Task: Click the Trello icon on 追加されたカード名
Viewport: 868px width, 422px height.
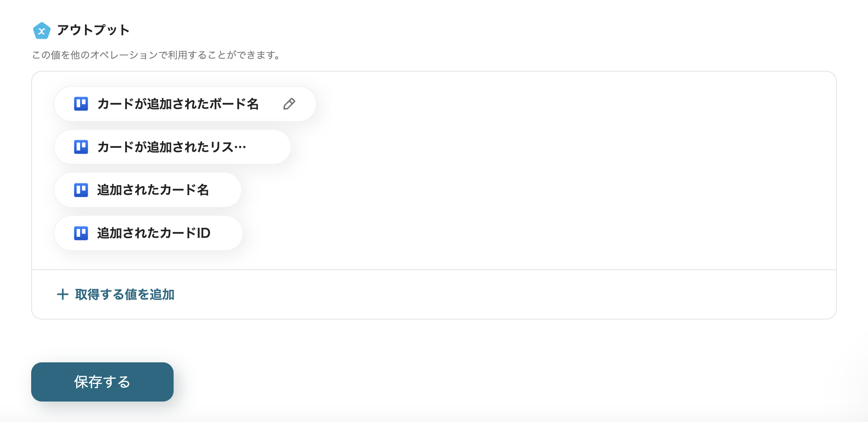Action: 81,189
